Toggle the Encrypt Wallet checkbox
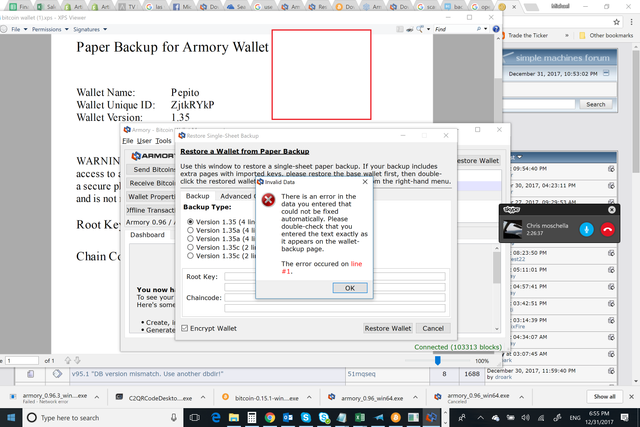 [x=184, y=328]
